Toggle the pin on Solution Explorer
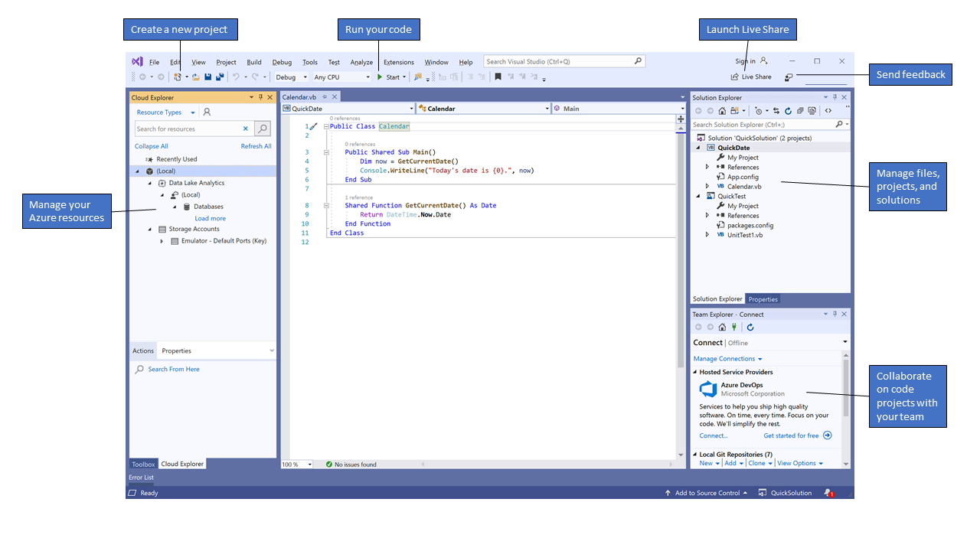980x551 pixels. coord(835,96)
